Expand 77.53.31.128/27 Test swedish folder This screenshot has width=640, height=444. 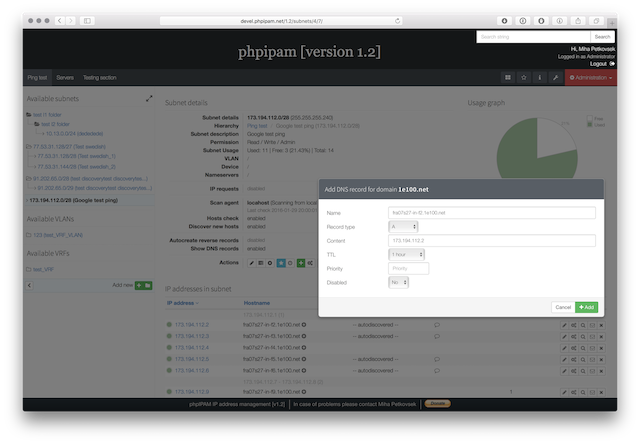[x=29, y=147]
